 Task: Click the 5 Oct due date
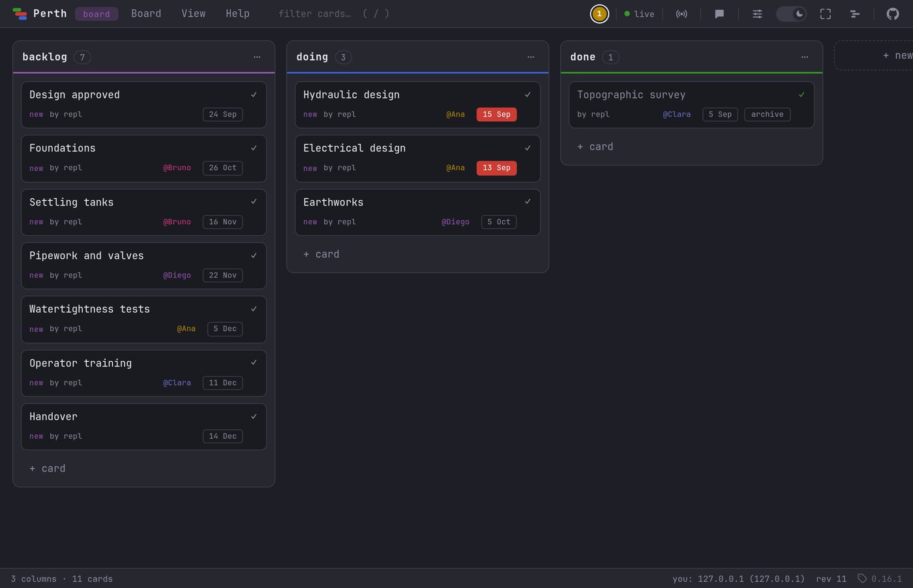point(499,222)
